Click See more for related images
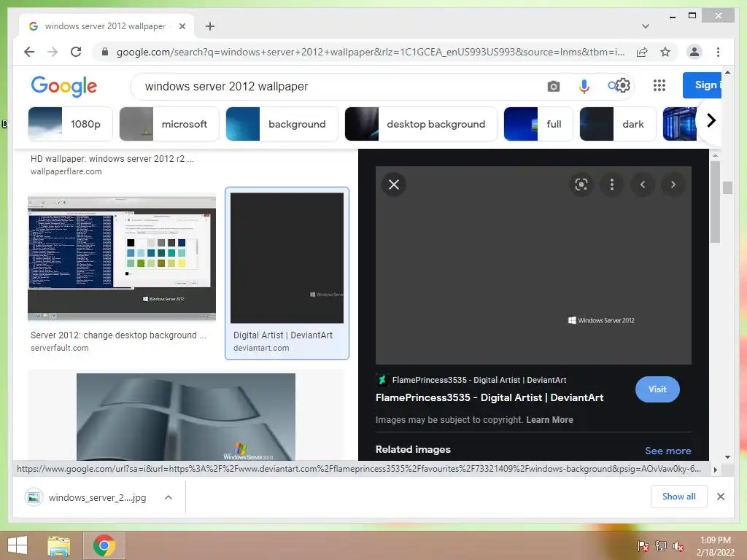 tap(668, 451)
